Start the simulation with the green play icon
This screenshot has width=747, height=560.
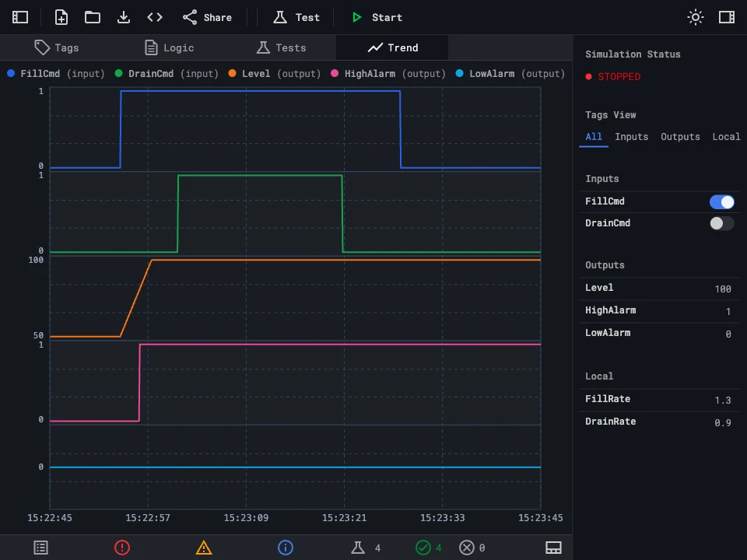pyautogui.click(x=357, y=17)
